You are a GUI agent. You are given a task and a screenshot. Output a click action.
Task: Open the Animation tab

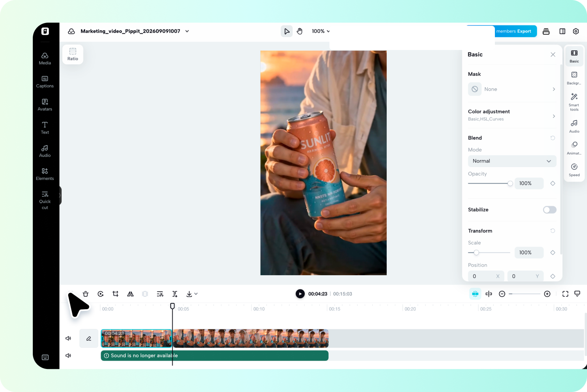click(x=574, y=148)
